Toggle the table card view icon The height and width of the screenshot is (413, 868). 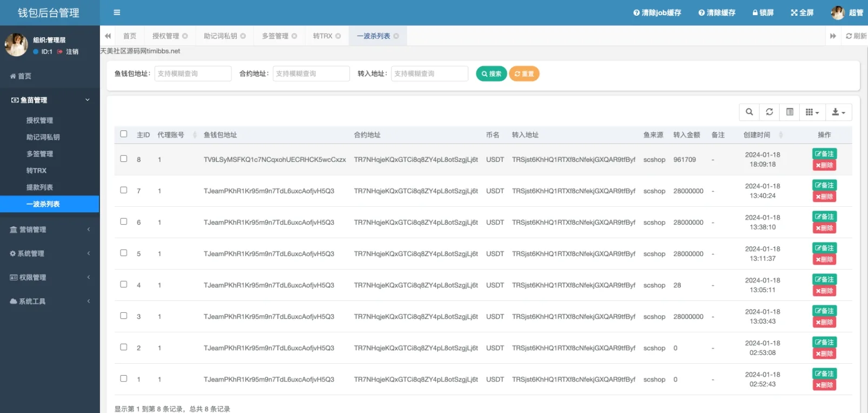[x=790, y=112]
